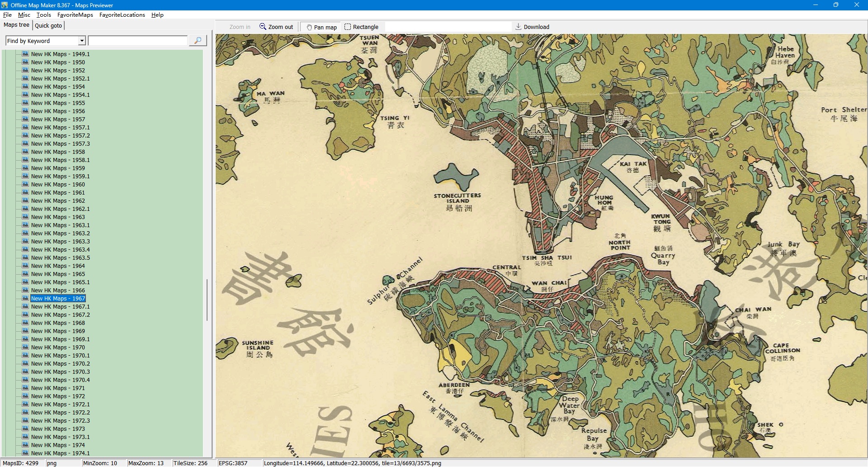This screenshot has height=467, width=868.
Task: Select New HK Maps - 1967.1 in tree
Action: pos(60,307)
